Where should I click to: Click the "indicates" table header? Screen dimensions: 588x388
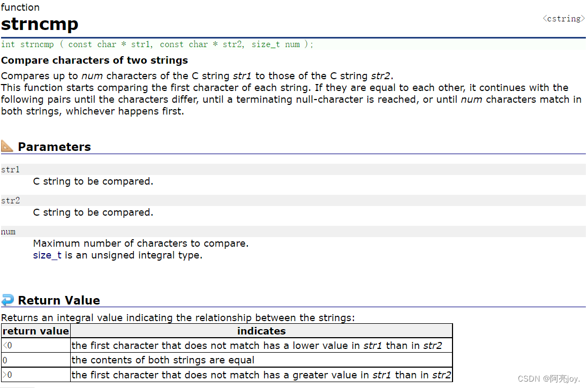point(261,331)
